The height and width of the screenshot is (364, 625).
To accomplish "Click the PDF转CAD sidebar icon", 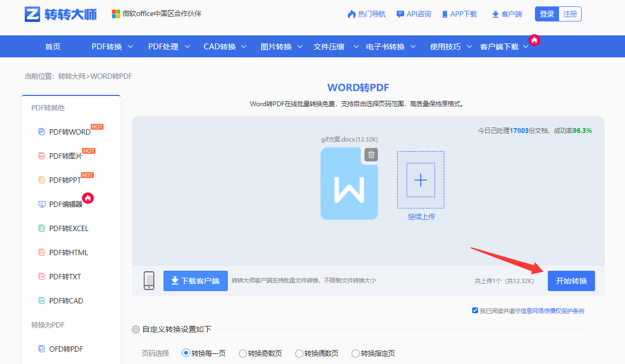I will pyautogui.click(x=41, y=301).
